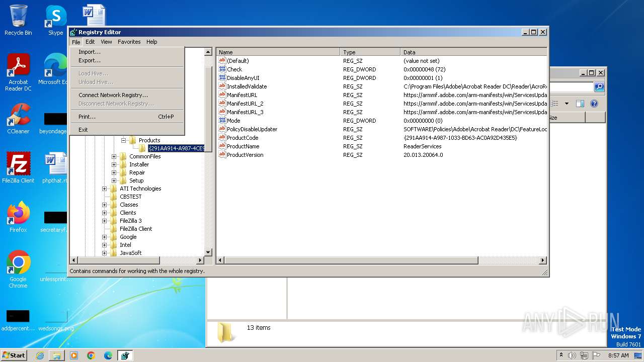Click Explorer window search button
This screenshot has width=644, height=362.
599,87
